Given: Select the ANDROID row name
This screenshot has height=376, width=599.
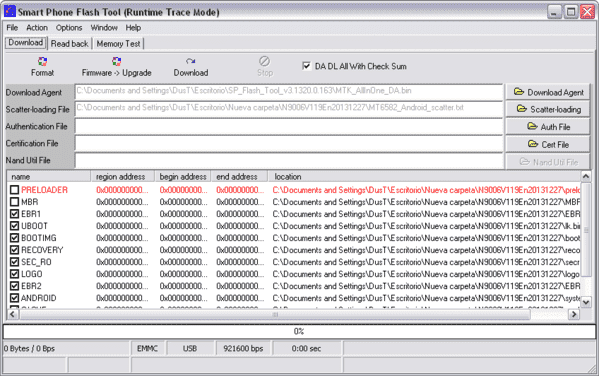Looking at the screenshot, I should (x=39, y=298).
